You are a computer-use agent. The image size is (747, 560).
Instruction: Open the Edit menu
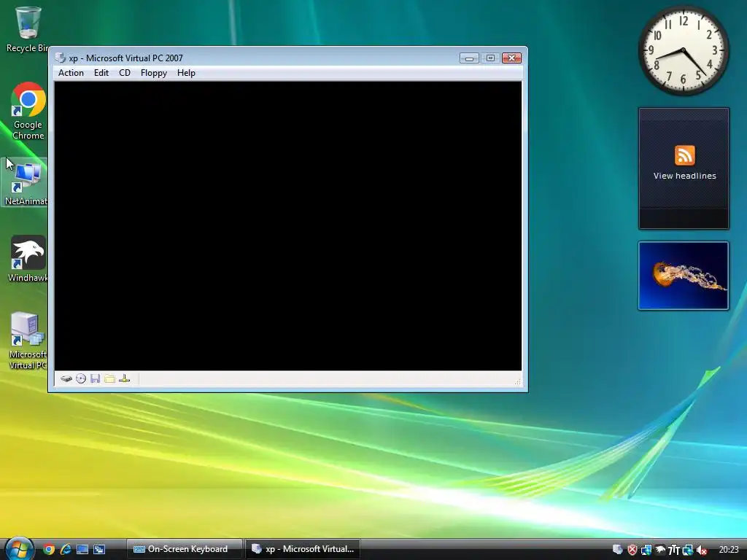tap(101, 73)
